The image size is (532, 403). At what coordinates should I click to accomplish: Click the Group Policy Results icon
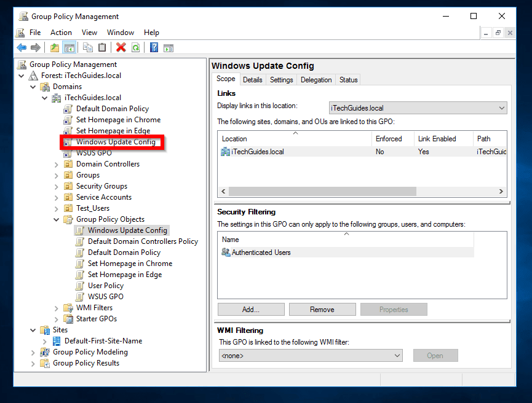pyautogui.click(x=45, y=363)
